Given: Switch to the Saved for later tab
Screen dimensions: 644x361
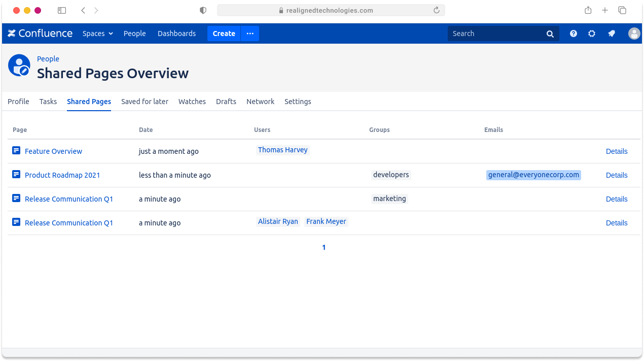Looking at the screenshot, I should (x=145, y=102).
